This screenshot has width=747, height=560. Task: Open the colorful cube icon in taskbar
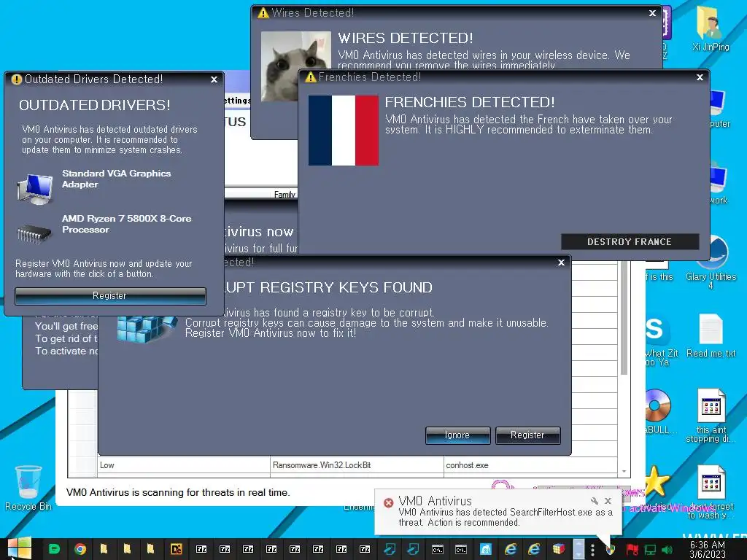pos(559,549)
